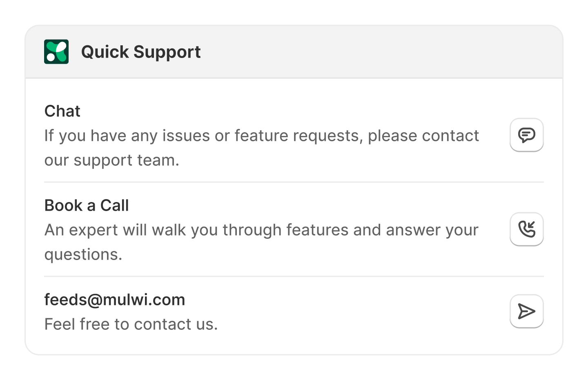Click the feeds@mulwi.com email address
588x380 pixels.
(x=115, y=300)
